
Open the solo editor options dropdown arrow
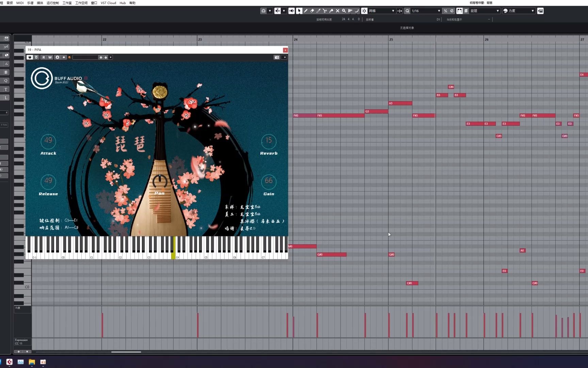pyautogui.click(x=270, y=11)
